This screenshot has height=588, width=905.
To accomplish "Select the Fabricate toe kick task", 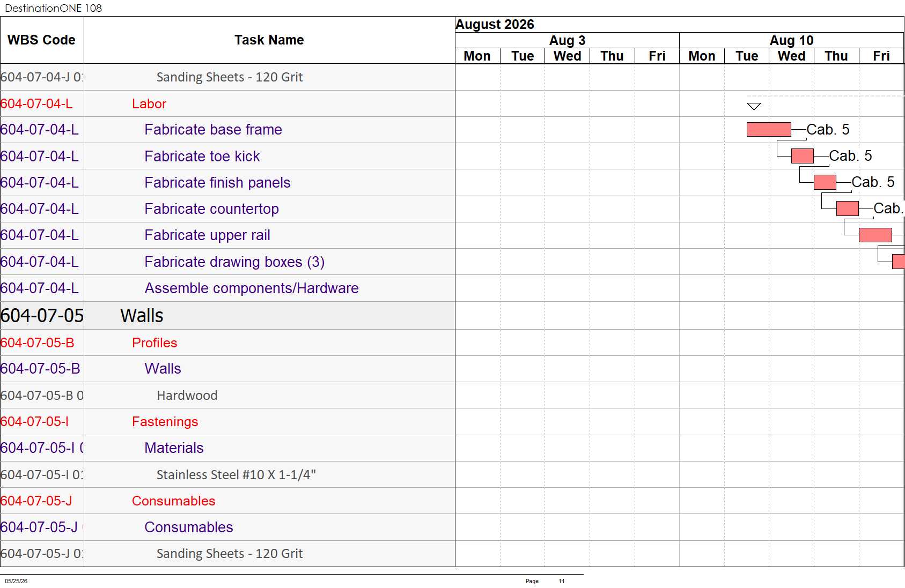I will pos(227,156).
